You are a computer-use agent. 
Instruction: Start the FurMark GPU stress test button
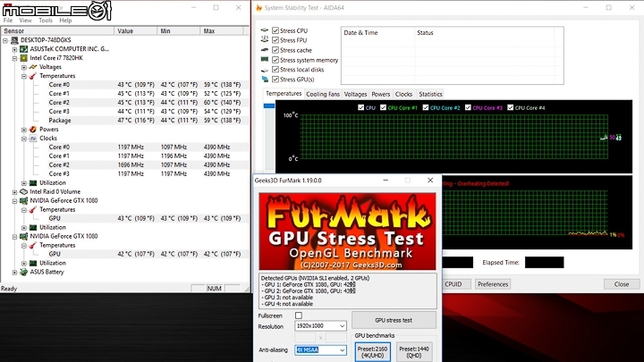pyautogui.click(x=394, y=320)
